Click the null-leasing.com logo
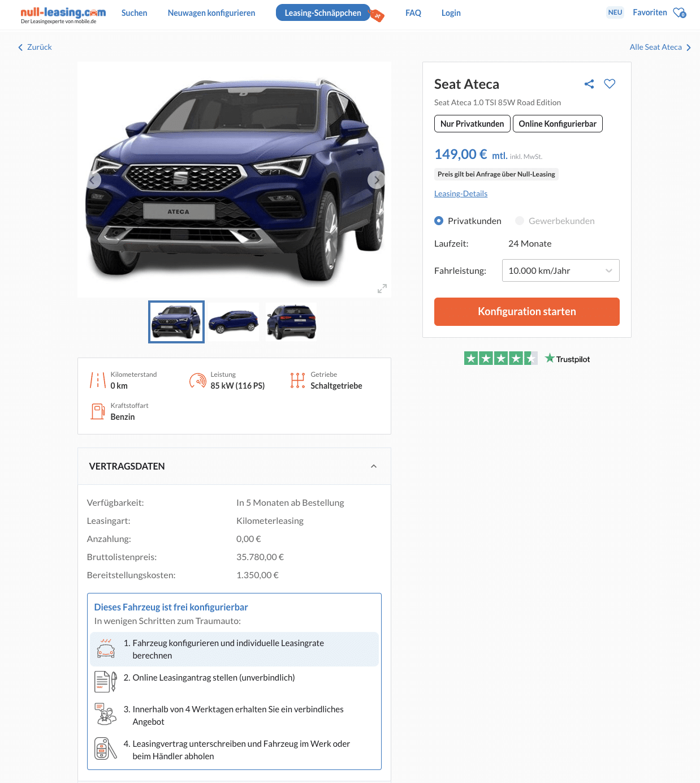The width and height of the screenshot is (700, 783). click(x=63, y=14)
